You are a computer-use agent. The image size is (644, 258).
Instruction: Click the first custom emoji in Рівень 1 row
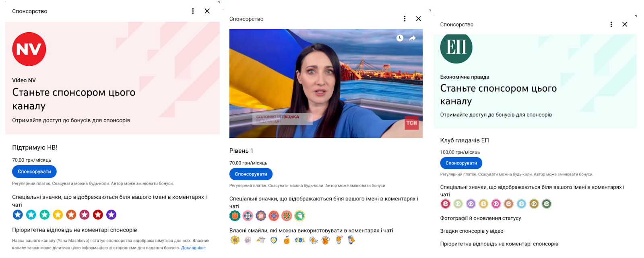pyautogui.click(x=235, y=240)
